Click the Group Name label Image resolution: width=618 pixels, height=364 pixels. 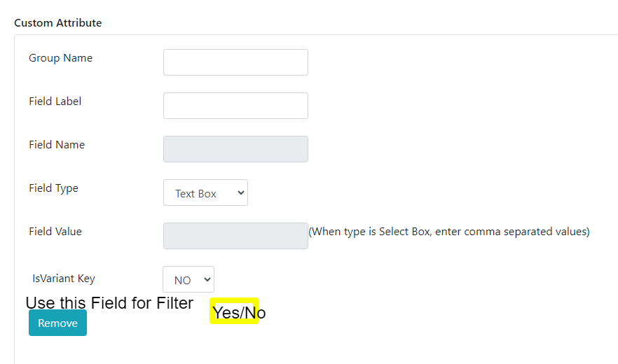(x=61, y=58)
